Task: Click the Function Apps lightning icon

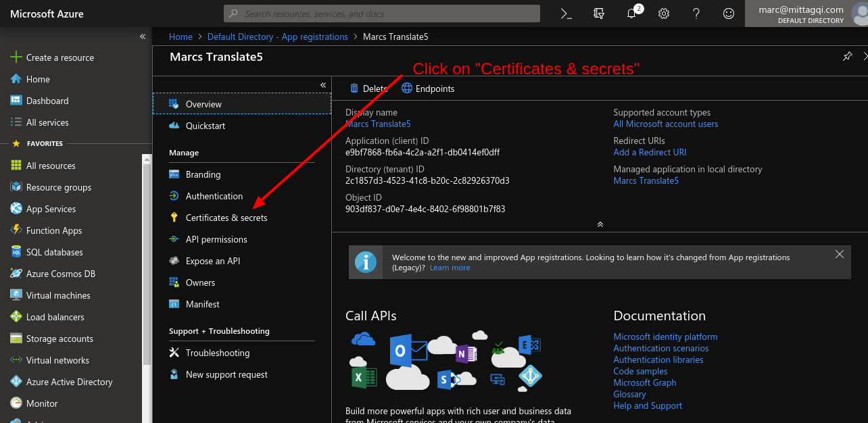Action: tap(16, 230)
